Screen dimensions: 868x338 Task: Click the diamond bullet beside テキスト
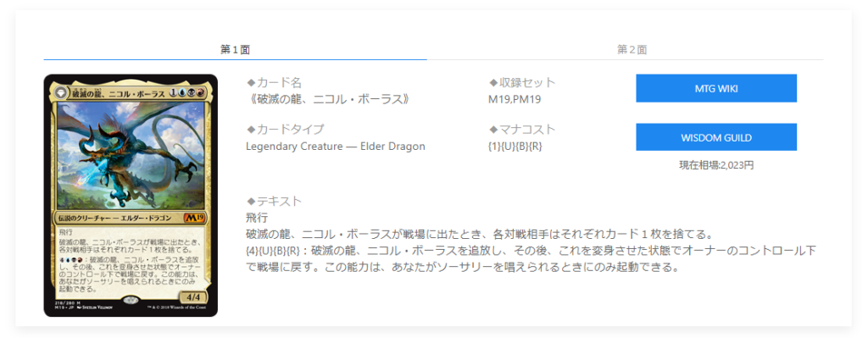[x=250, y=202]
